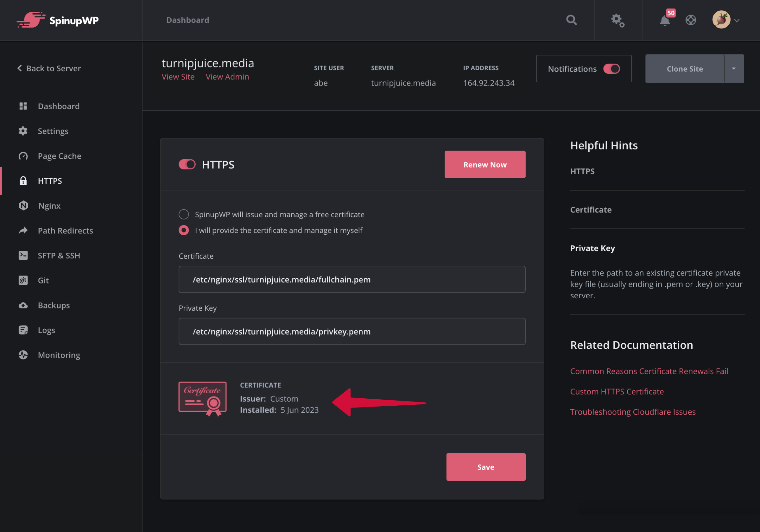Open the Nginx sidebar item
Viewport: 760px width, 532px height.
coord(49,206)
